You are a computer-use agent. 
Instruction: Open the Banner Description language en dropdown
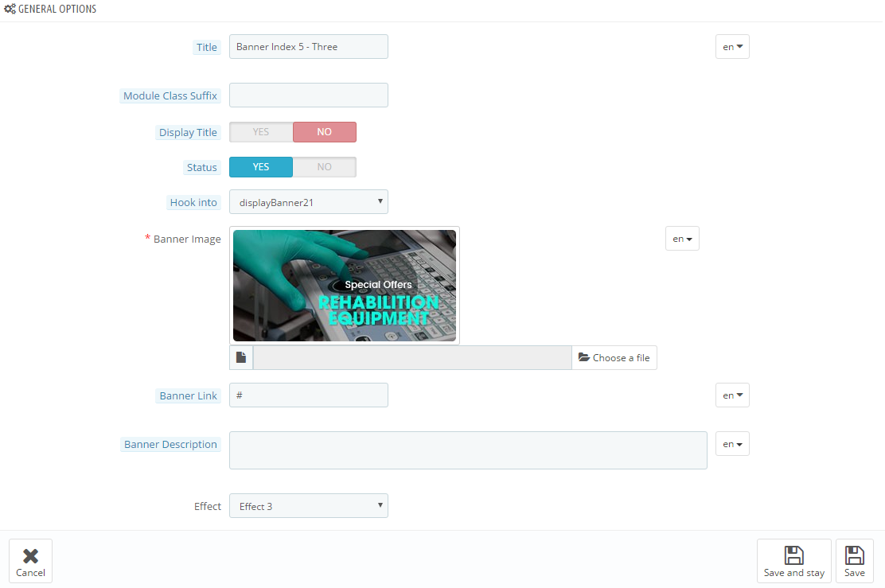[x=733, y=444]
